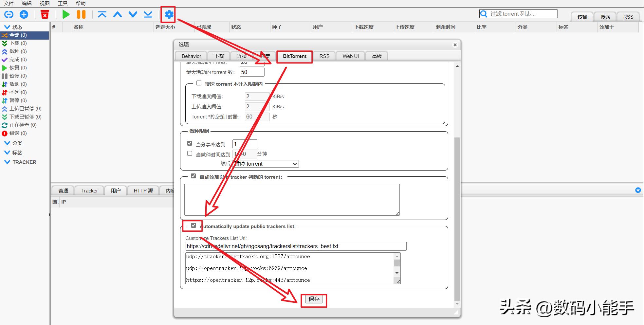Move torrent to bottom of queue

[148, 14]
